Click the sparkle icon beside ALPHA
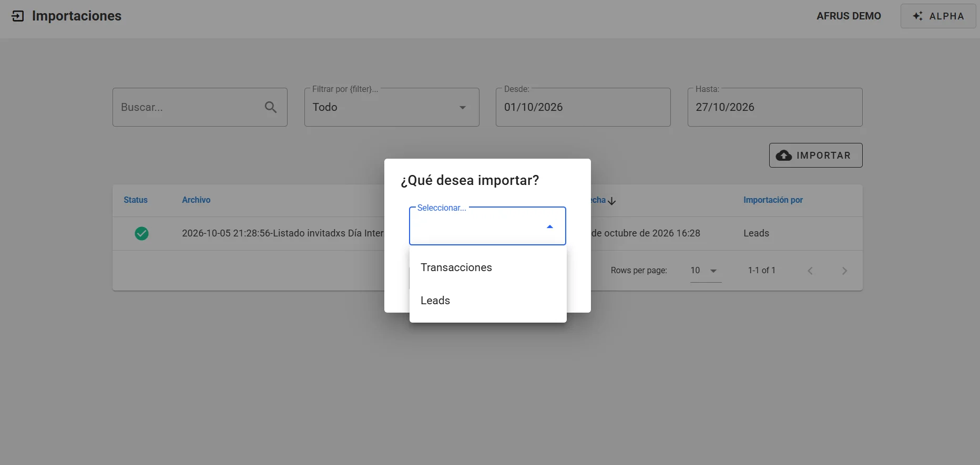This screenshot has width=980, height=465. [918, 16]
